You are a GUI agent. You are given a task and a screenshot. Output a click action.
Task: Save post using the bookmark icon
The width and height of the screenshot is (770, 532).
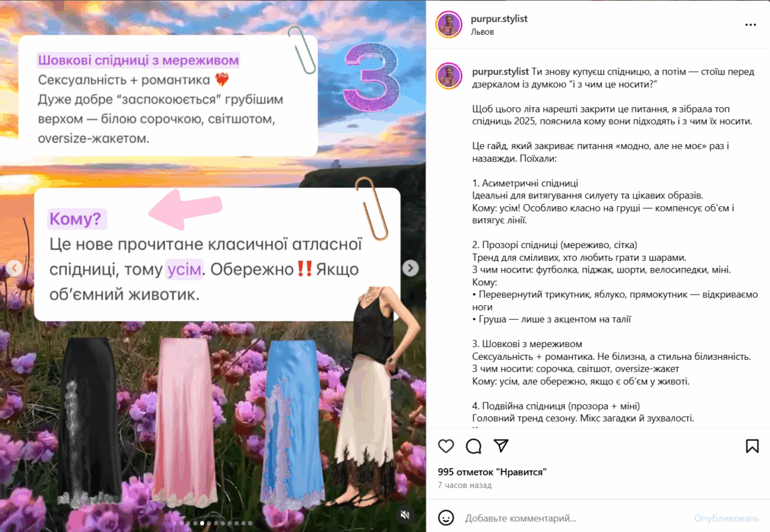[x=752, y=446]
